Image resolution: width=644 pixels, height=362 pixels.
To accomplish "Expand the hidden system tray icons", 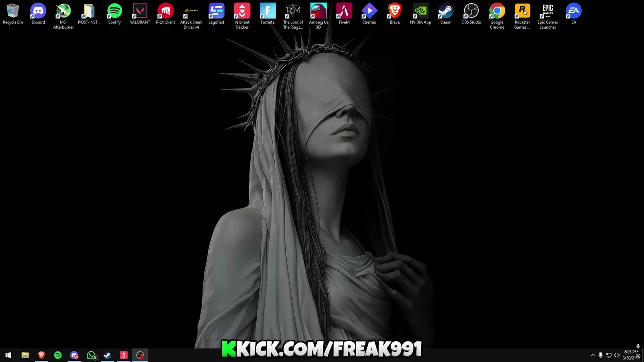I will (x=592, y=355).
